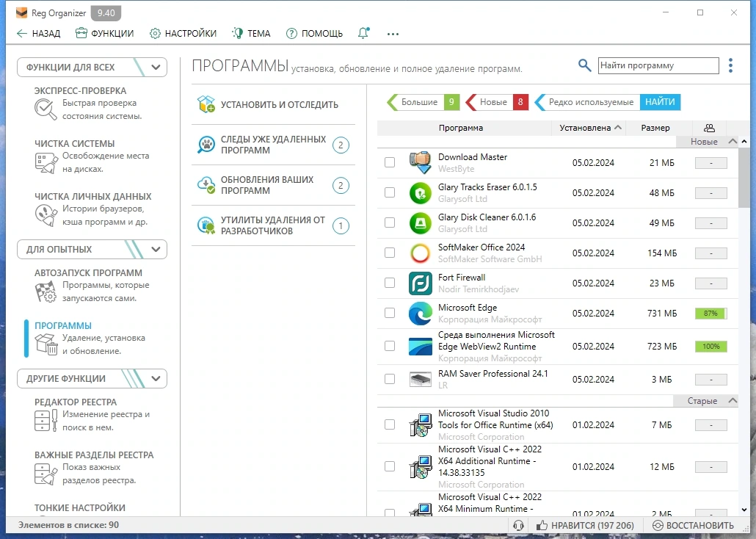This screenshot has width=756, height=539.
Task: Click the Найти button for rarely used programs
Action: 660,102
